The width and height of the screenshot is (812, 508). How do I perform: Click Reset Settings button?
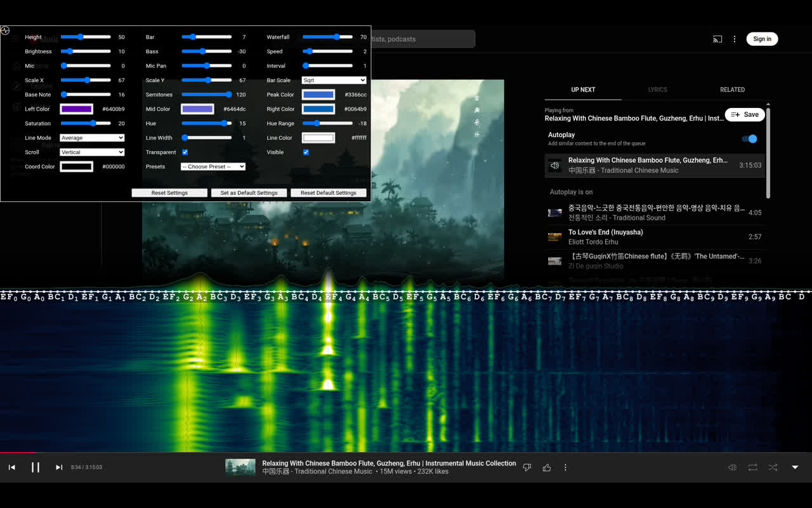169,192
